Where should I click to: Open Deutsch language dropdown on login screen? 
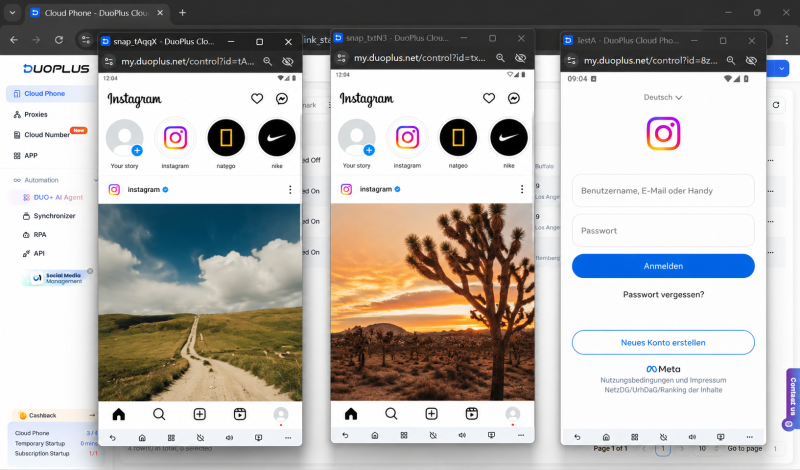663,97
